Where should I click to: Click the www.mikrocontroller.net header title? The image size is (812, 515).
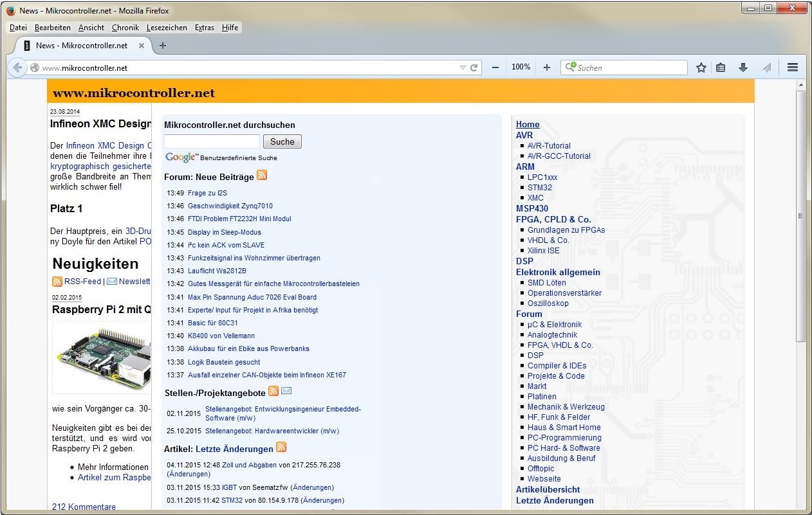134,93
